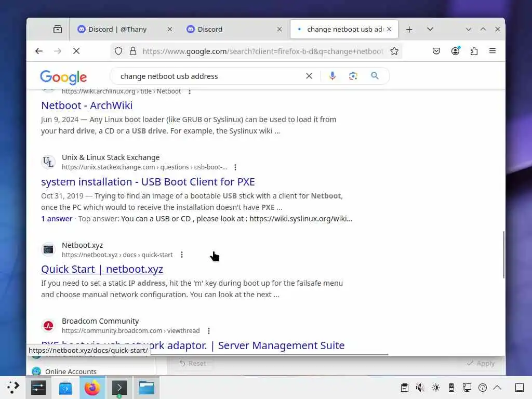Open removable devices tray icon

(451, 388)
